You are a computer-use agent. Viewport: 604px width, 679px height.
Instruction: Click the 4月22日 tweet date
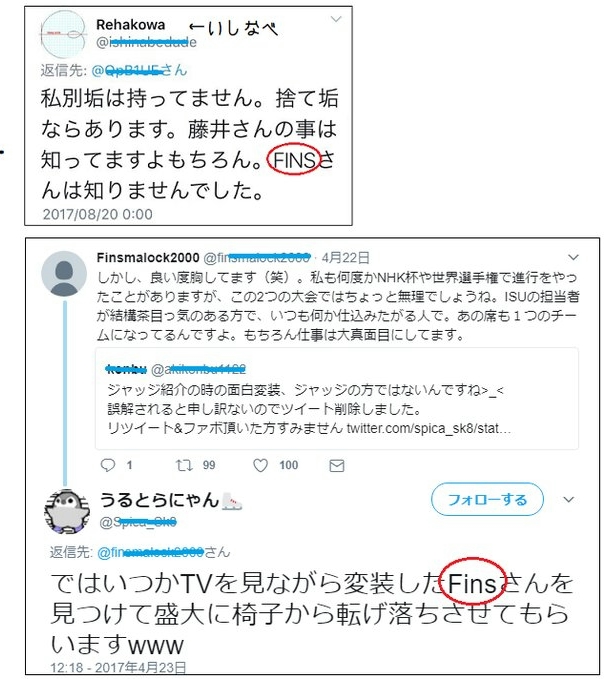pos(345,258)
